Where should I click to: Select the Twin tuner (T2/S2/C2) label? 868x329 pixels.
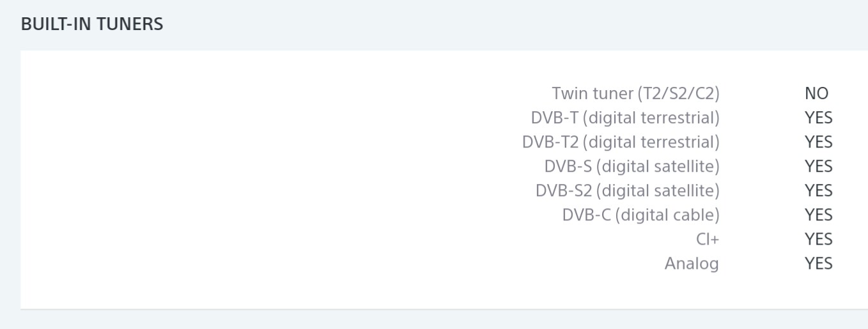[635, 93]
